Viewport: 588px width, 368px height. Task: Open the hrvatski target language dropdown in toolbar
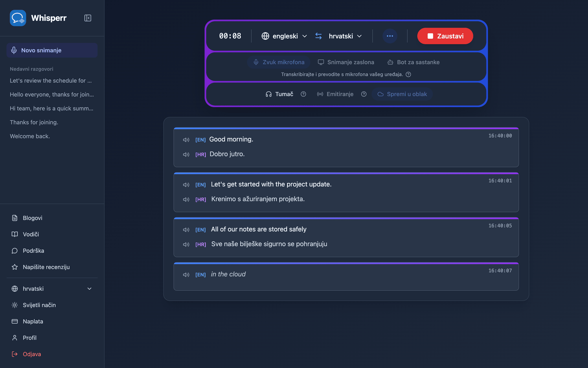(x=345, y=36)
